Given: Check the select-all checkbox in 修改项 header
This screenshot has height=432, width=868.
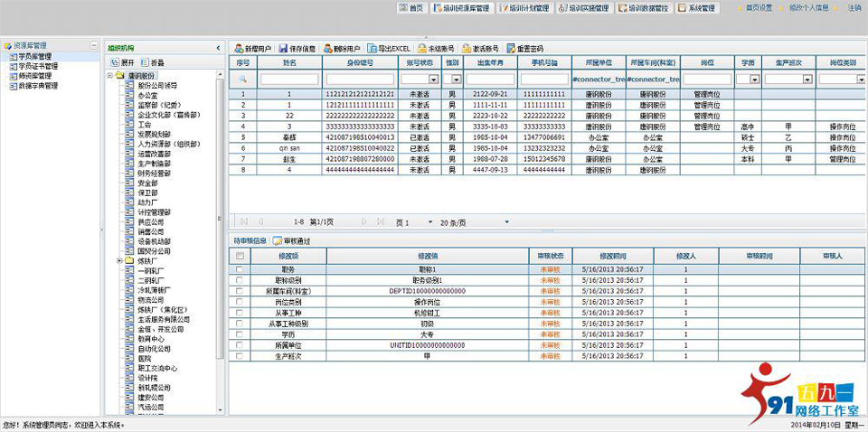Looking at the screenshot, I should [x=240, y=257].
